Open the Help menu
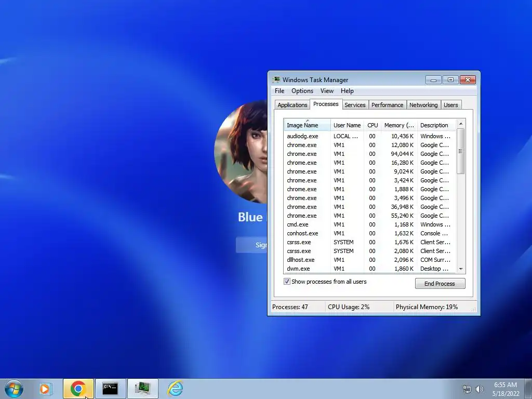532x399 pixels. click(347, 91)
